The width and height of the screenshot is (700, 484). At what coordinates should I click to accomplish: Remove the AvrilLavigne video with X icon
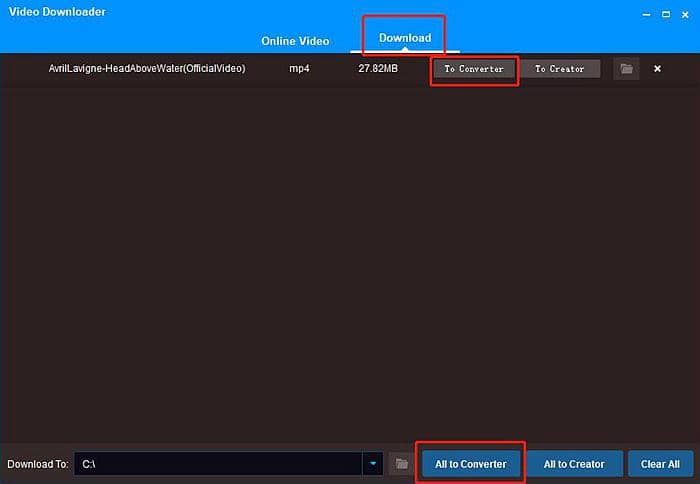(x=657, y=69)
